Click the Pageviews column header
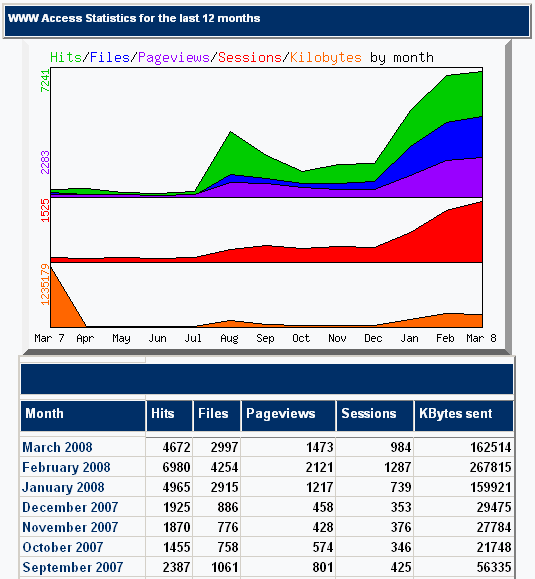 coord(288,416)
